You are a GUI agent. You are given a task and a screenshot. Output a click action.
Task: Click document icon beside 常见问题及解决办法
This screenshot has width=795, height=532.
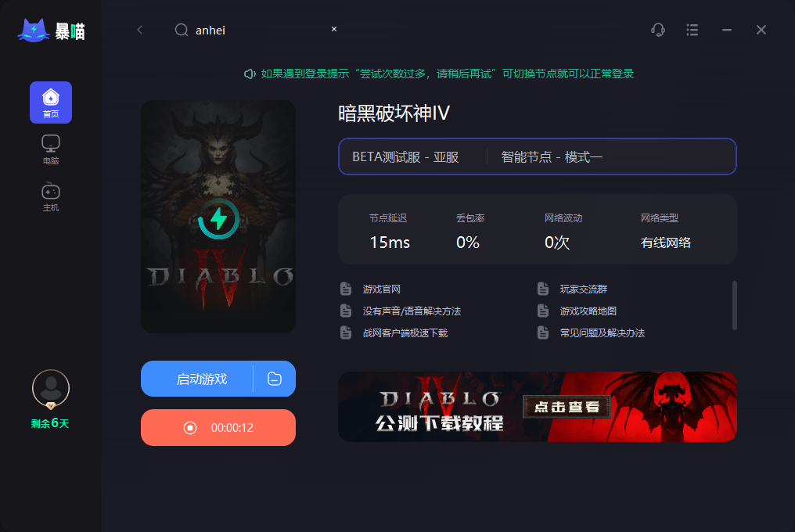(543, 332)
